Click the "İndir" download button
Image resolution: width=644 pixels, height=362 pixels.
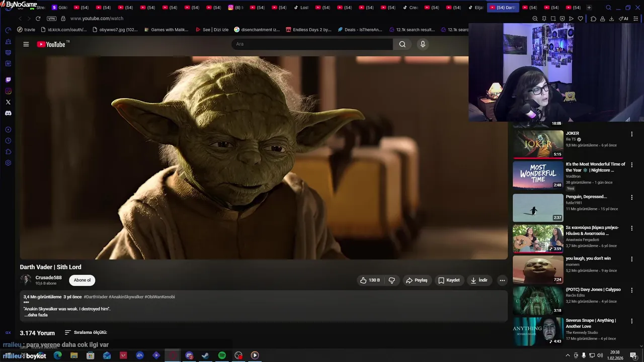pyautogui.click(x=479, y=280)
